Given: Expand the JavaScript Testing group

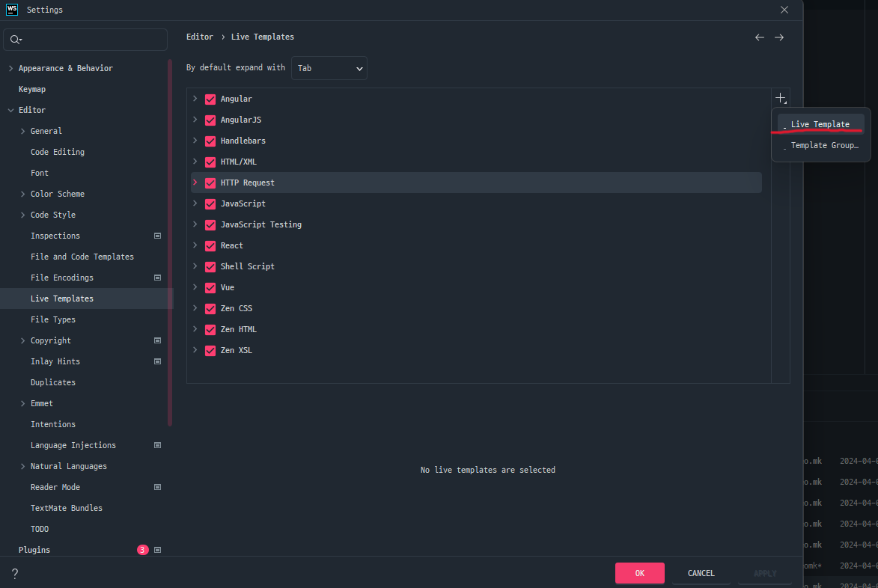Looking at the screenshot, I should 195,224.
